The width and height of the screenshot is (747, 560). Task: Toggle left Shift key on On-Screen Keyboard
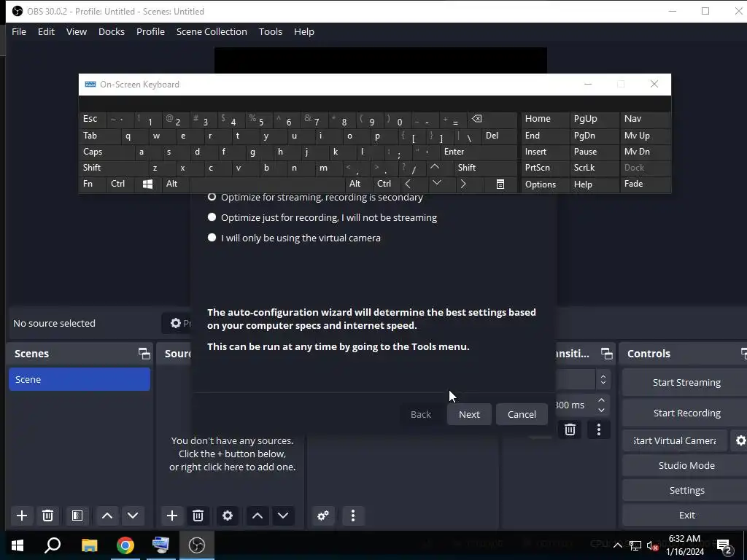tap(113, 168)
